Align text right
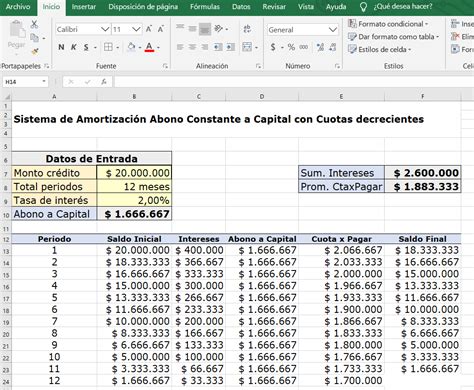This screenshot has width=474, height=390. [205, 47]
